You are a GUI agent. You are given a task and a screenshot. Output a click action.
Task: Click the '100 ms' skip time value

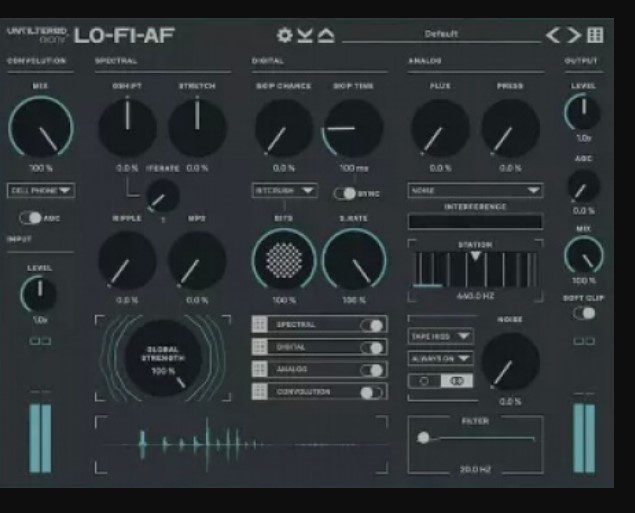354,168
